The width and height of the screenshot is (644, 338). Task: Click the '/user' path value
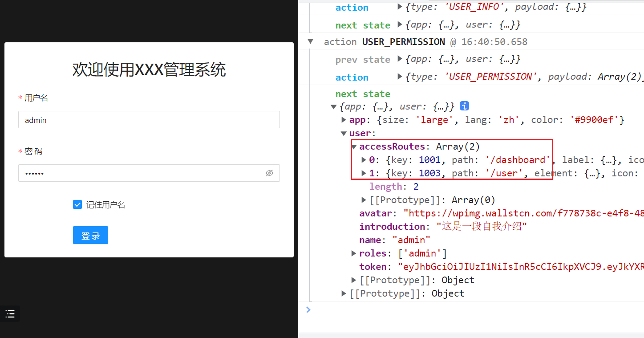click(x=505, y=173)
